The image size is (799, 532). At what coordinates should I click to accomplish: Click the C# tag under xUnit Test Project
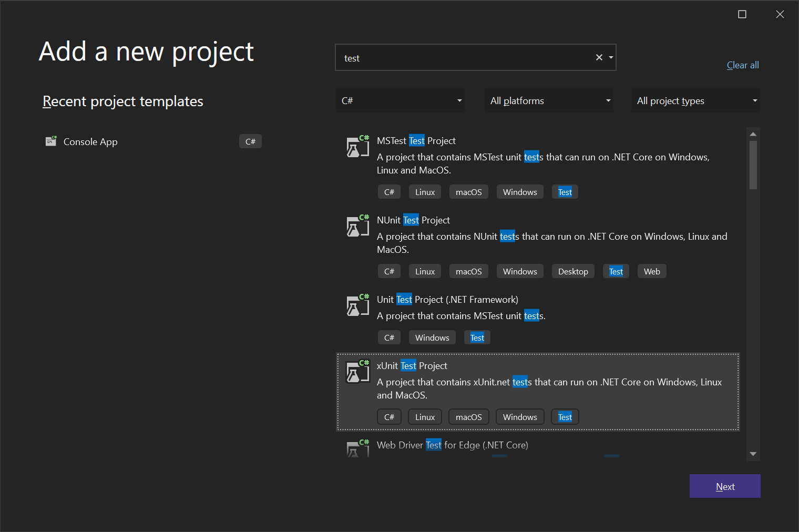(x=389, y=417)
